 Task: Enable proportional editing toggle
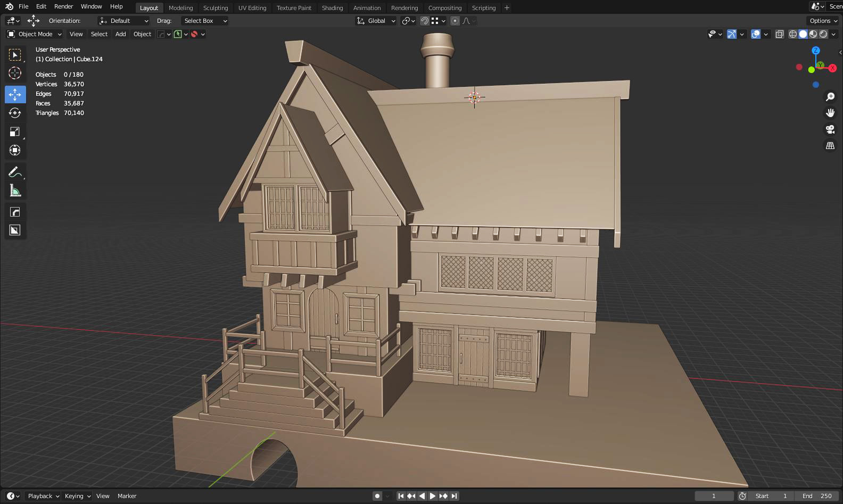455,21
